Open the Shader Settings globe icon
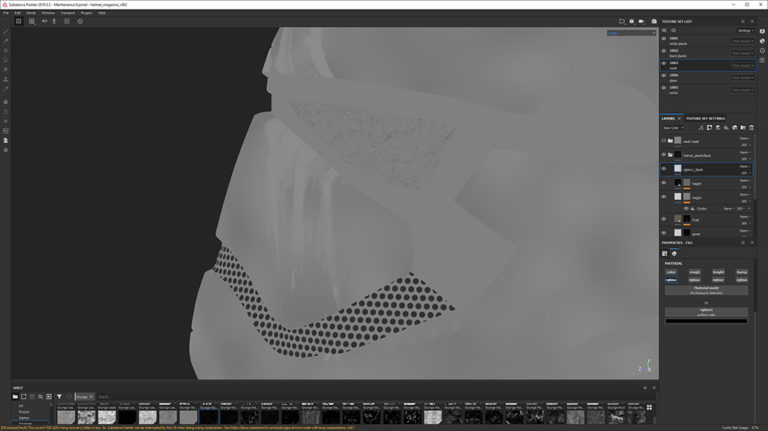This screenshot has width=768, height=431. click(x=763, y=41)
